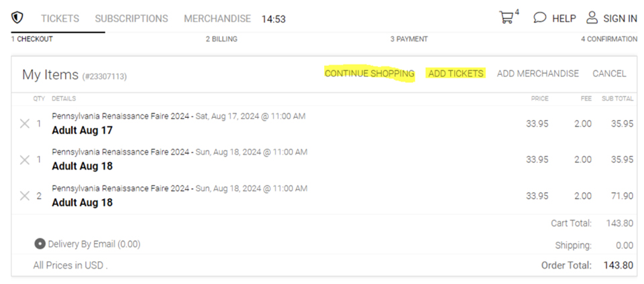Open the Tickets tab
Image resolution: width=644 pixels, height=284 pixels.
pyautogui.click(x=60, y=19)
